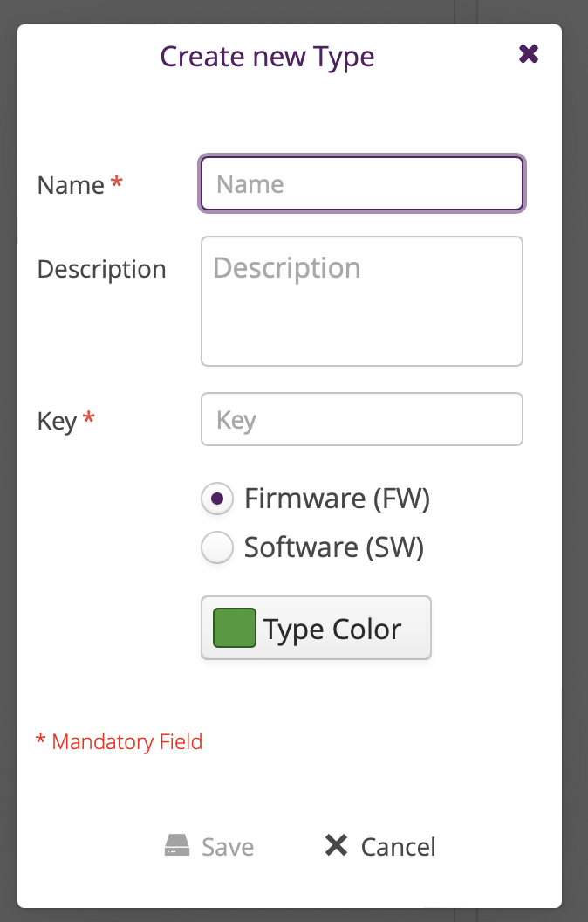Click the floppy disk Save icon

(178, 844)
